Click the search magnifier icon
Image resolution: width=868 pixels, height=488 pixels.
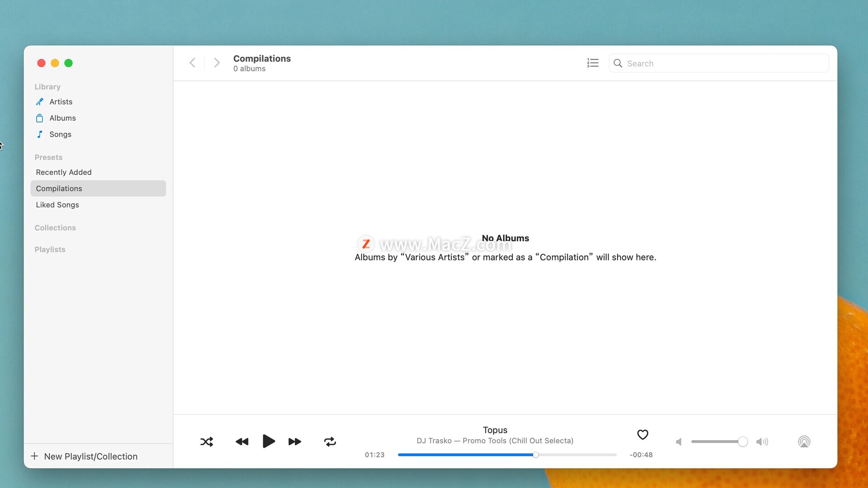(x=618, y=63)
